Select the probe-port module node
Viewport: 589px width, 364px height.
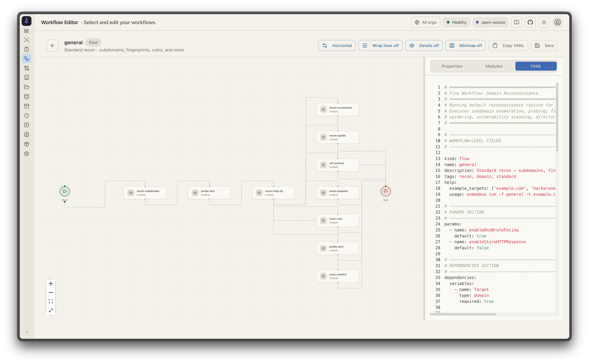pyautogui.click(x=338, y=248)
